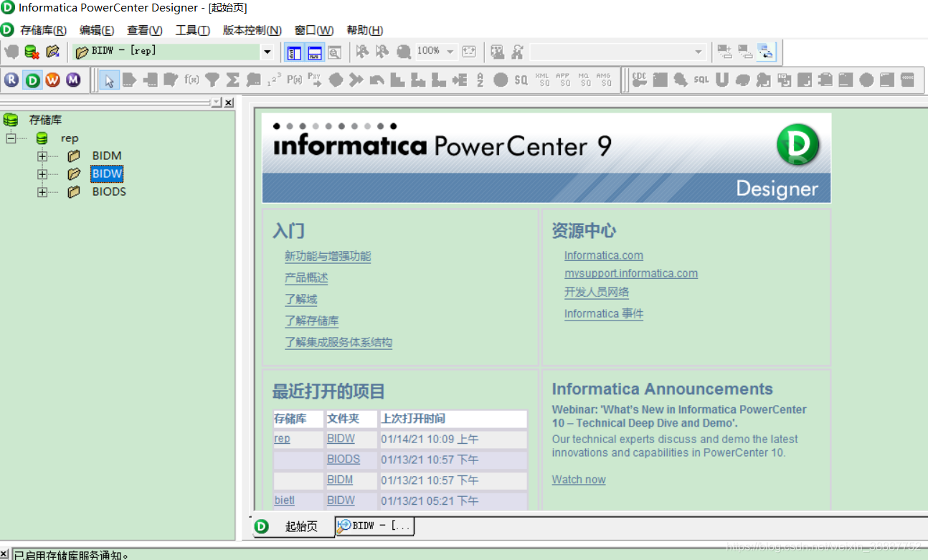
Task: Open the overview window magnifier icon
Action: [335, 52]
